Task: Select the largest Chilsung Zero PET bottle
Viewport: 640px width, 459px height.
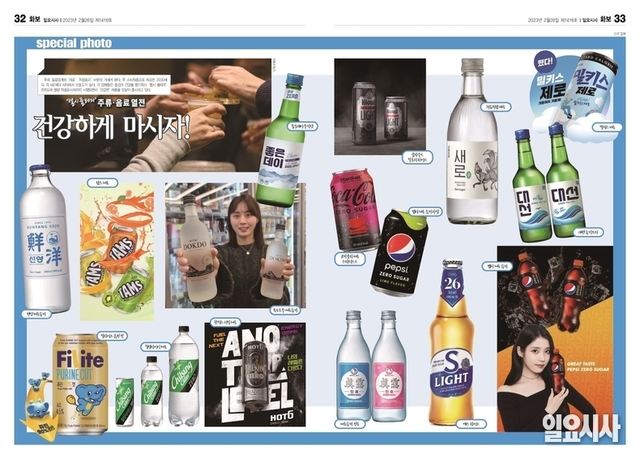Action: [184, 376]
